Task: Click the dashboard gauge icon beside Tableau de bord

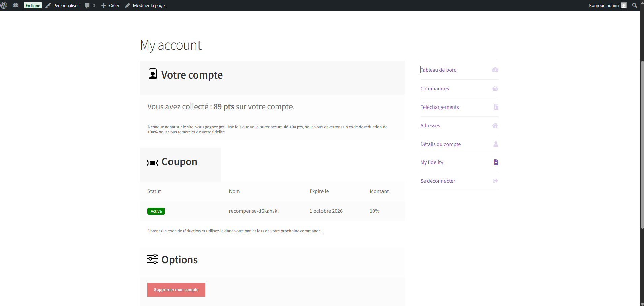Action: point(495,70)
